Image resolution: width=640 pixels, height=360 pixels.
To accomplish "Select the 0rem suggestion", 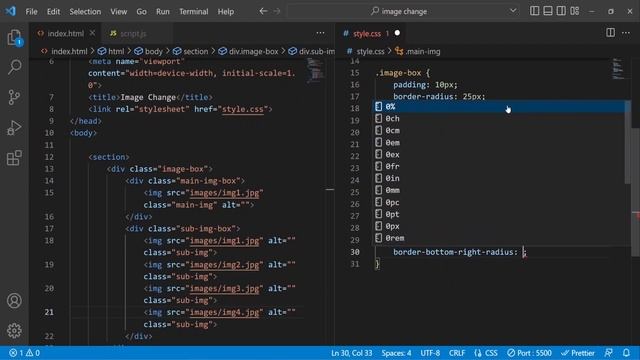I will [500, 238].
